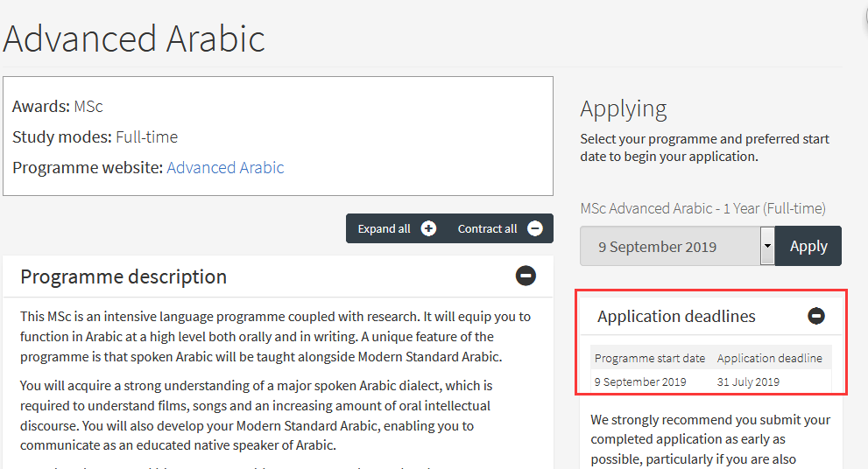Click the Application deadlines section heading
Screen dimensions: 868x469
[x=676, y=317]
